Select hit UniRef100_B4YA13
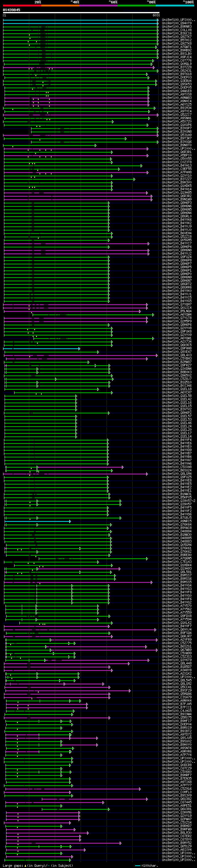 177,165
